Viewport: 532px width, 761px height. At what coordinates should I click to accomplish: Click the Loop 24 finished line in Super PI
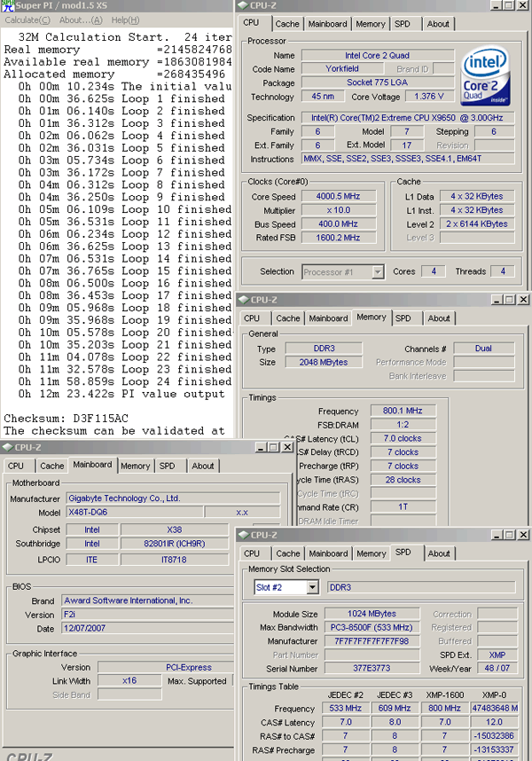[x=125, y=381]
